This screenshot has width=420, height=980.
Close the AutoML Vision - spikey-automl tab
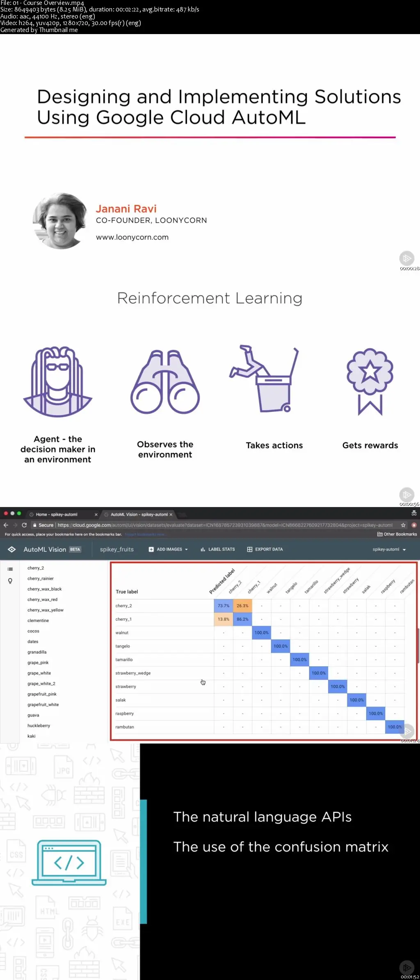tap(171, 514)
